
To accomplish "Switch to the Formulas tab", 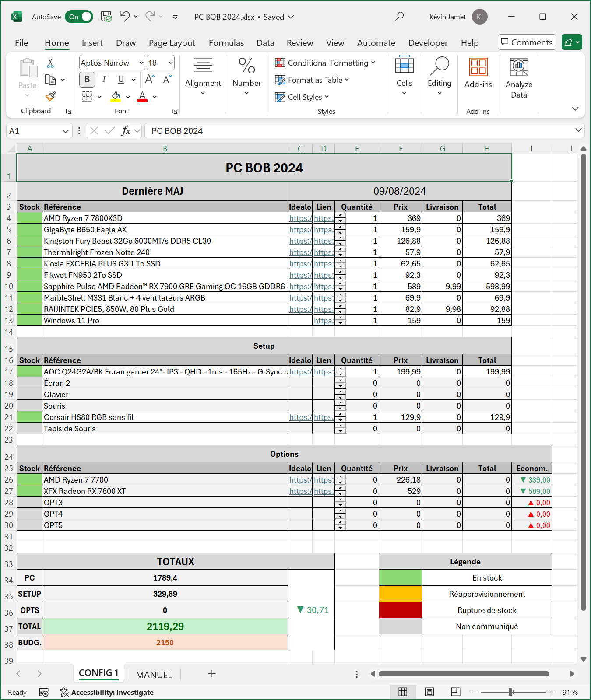I will pyautogui.click(x=226, y=43).
